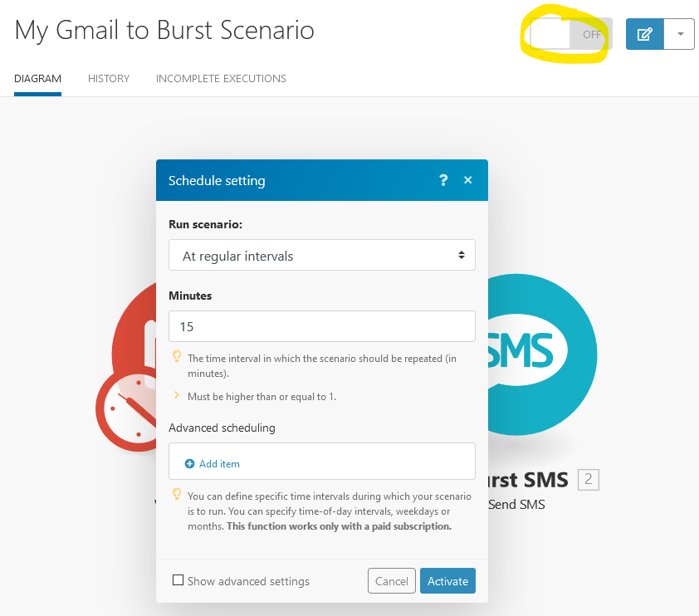This screenshot has width=699, height=616.
Task: Open the dropdown arrow beside the edit button
Action: point(680,34)
